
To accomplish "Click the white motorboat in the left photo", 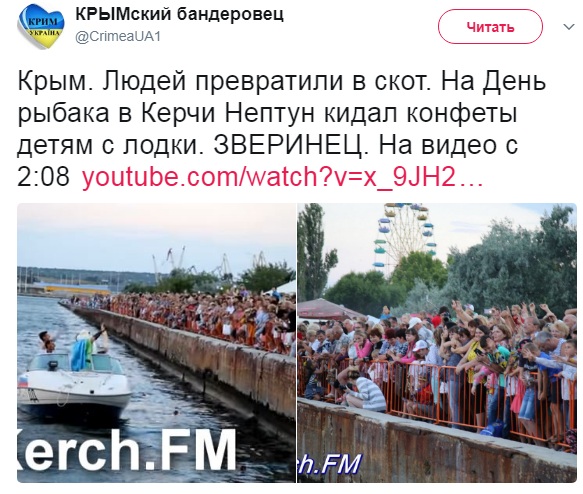I will pyautogui.click(x=74, y=383).
